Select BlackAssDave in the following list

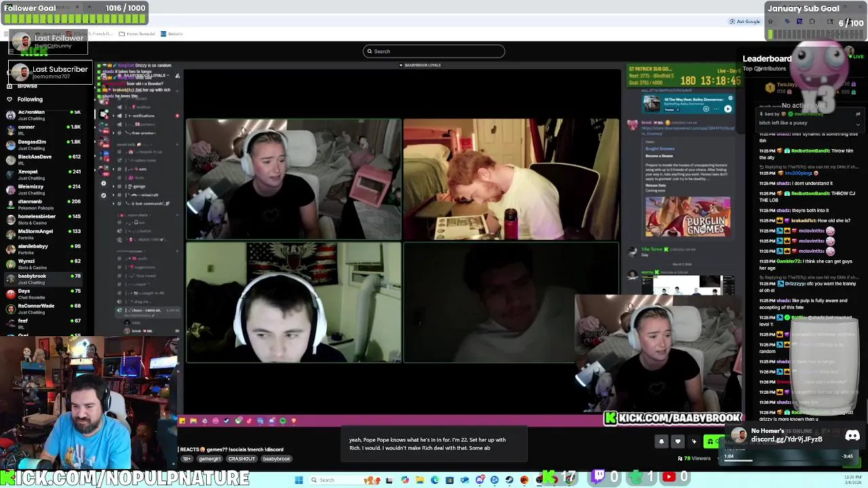click(42, 159)
